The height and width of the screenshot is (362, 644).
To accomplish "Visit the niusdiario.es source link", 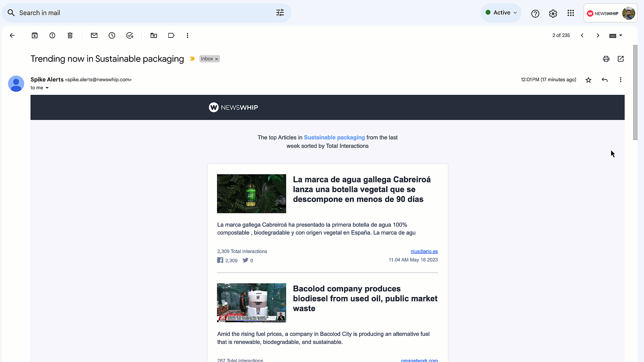I will [424, 251].
